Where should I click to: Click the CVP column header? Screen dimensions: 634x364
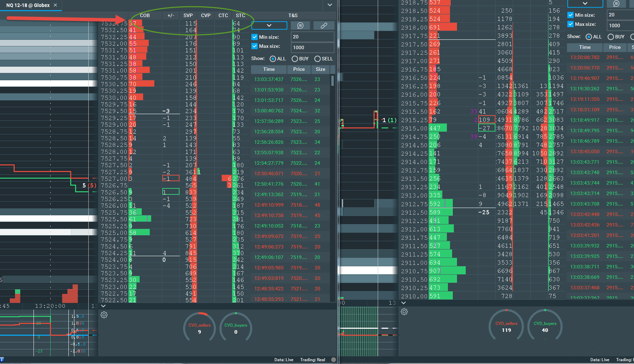tap(206, 15)
